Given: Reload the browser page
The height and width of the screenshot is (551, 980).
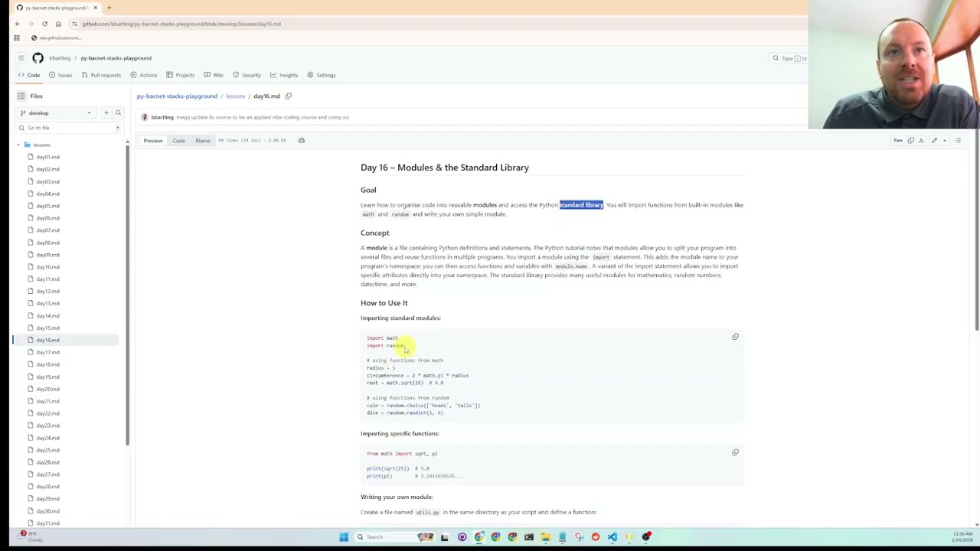Looking at the screenshot, I should tap(44, 24).
